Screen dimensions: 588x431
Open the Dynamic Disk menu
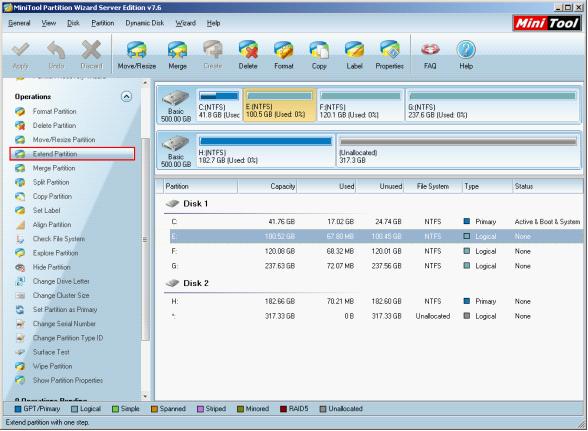point(145,23)
